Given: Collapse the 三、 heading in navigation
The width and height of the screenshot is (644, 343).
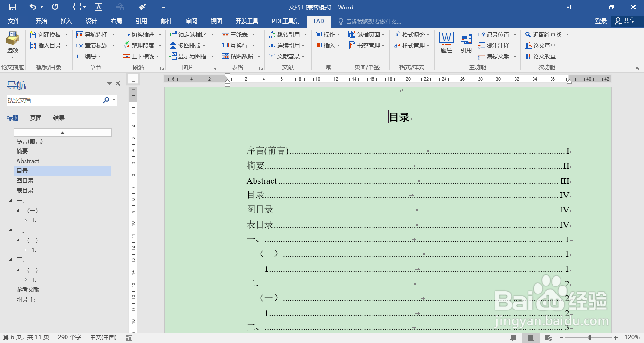Looking at the screenshot, I should [x=11, y=260].
